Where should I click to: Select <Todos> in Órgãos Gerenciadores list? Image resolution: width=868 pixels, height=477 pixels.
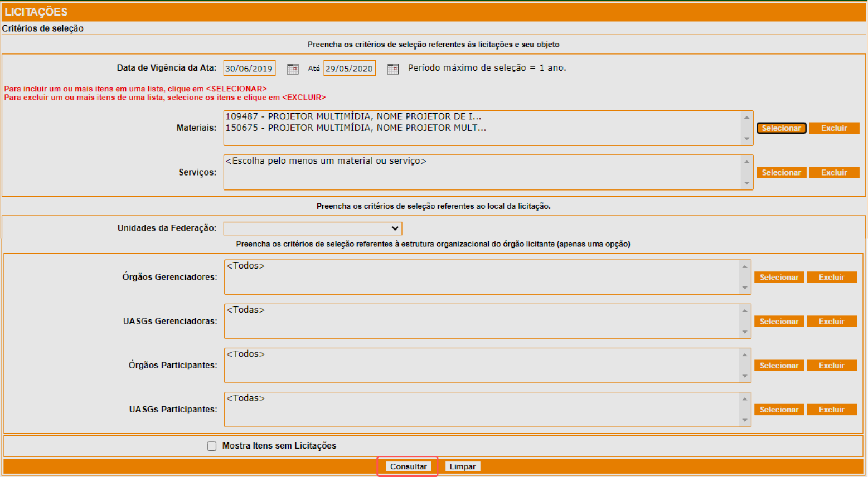(x=245, y=266)
